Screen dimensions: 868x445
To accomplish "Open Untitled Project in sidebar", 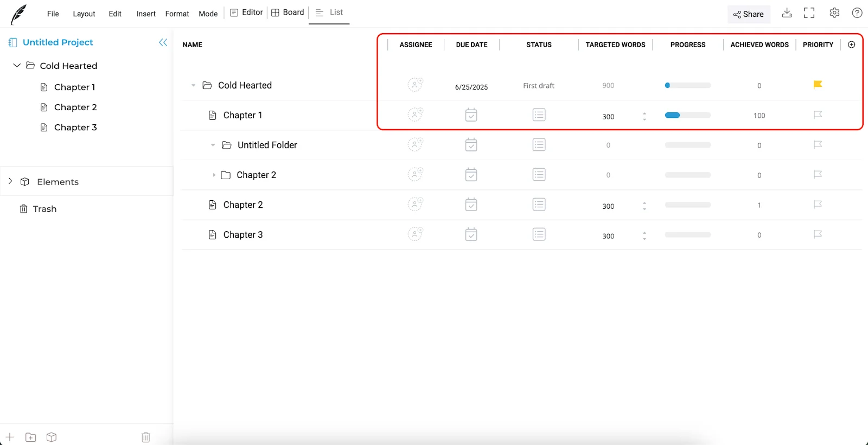I will click(x=58, y=42).
